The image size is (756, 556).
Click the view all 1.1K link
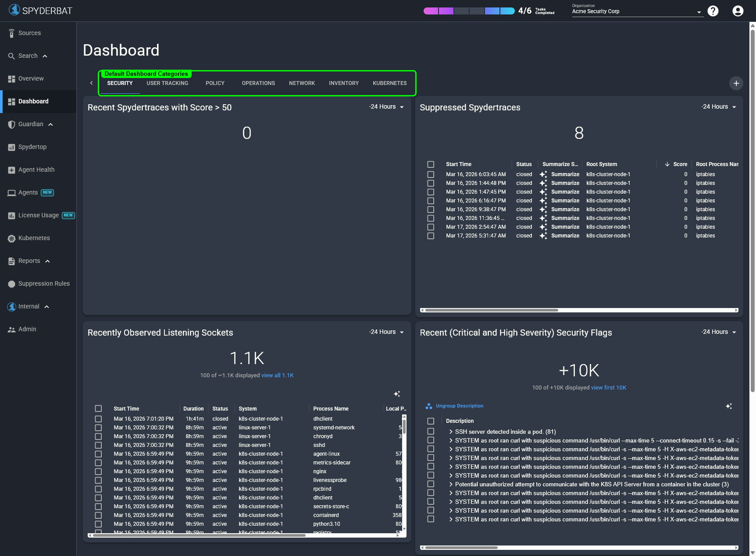[x=277, y=375]
